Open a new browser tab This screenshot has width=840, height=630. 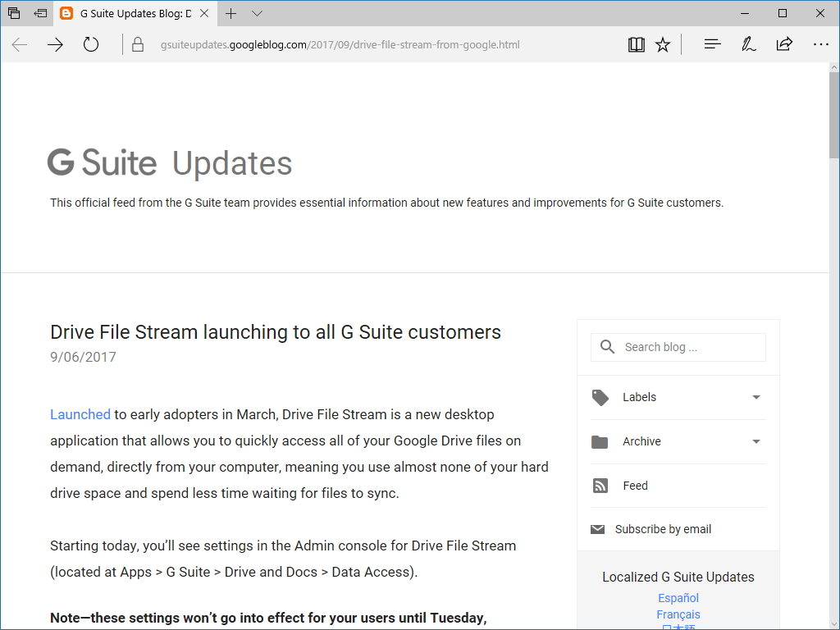click(x=231, y=13)
